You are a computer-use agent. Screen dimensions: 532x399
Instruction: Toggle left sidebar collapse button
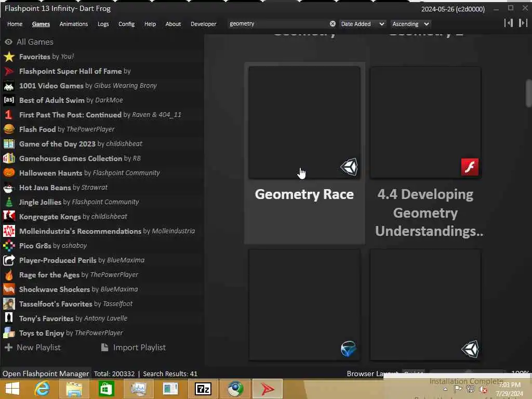pyautogui.click(x=508, y=23)
